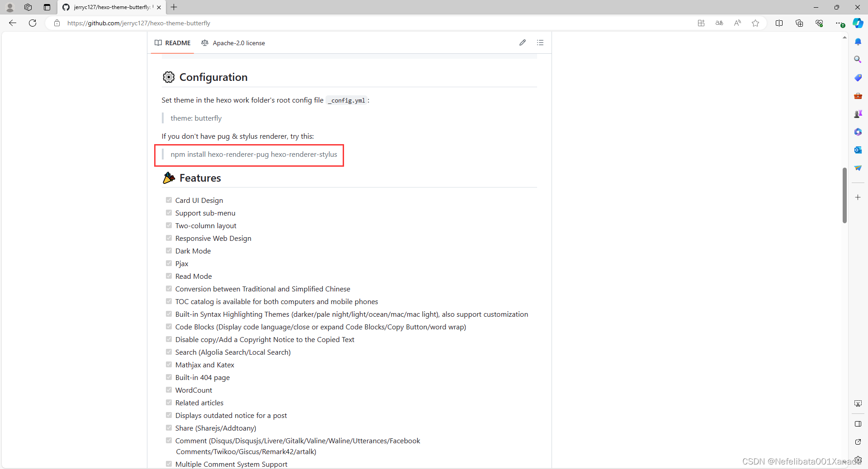Toggle the Dark Mode checkbox
This screenshot has height=469, width=868.
(x=169, y=251)
